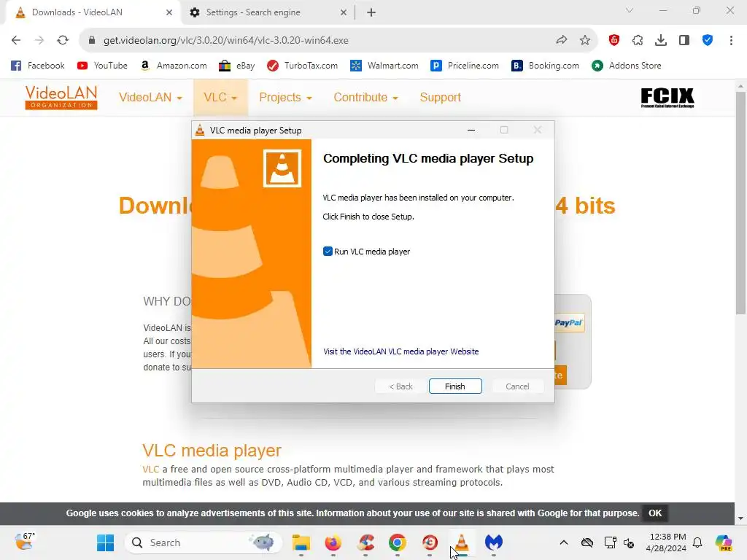Open Firefox from the taskbar
747x560 pixels.
(333, 542)
